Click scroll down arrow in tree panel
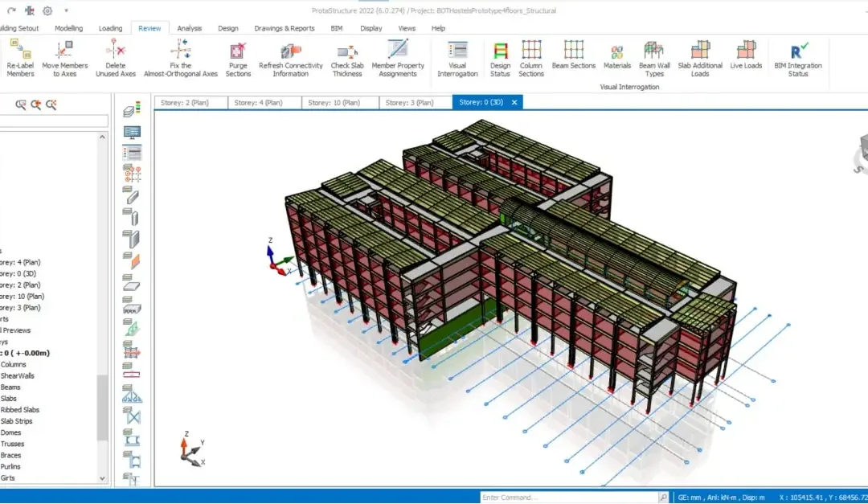This screenshot has height=504, width=868. (102, 478)
